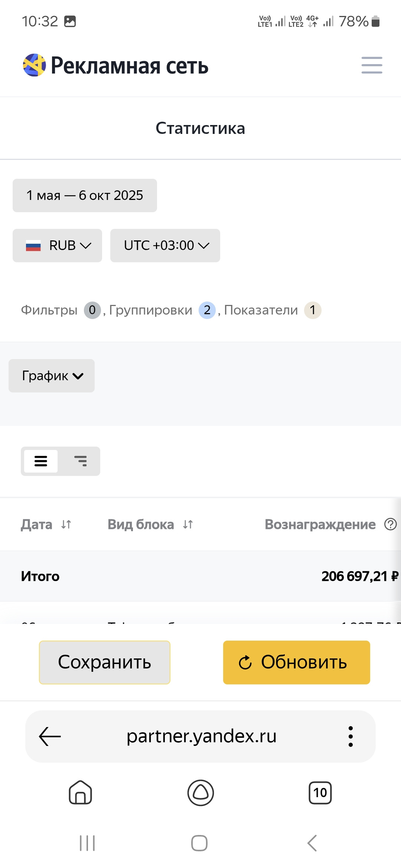Expand the RUB currency dropdown
Image resolution: width=401 pixels, height=868 pixels.
pyautogui.click(x=58, y=246)
